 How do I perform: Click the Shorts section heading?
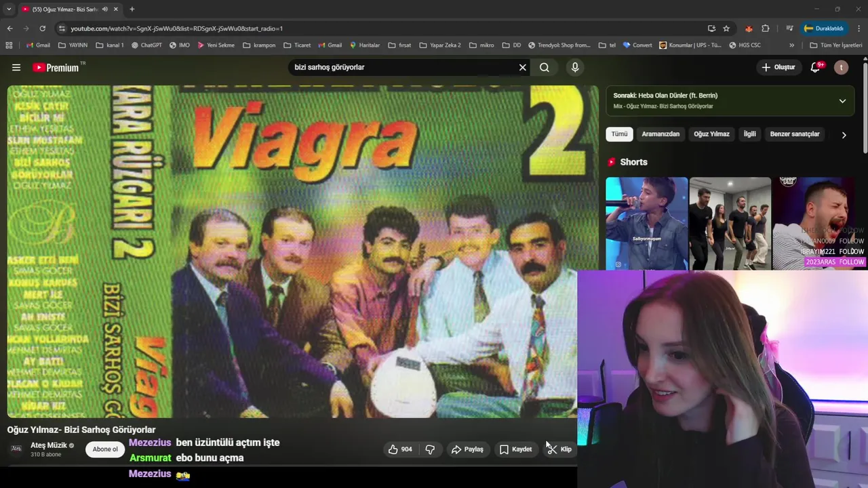point(633,162)
